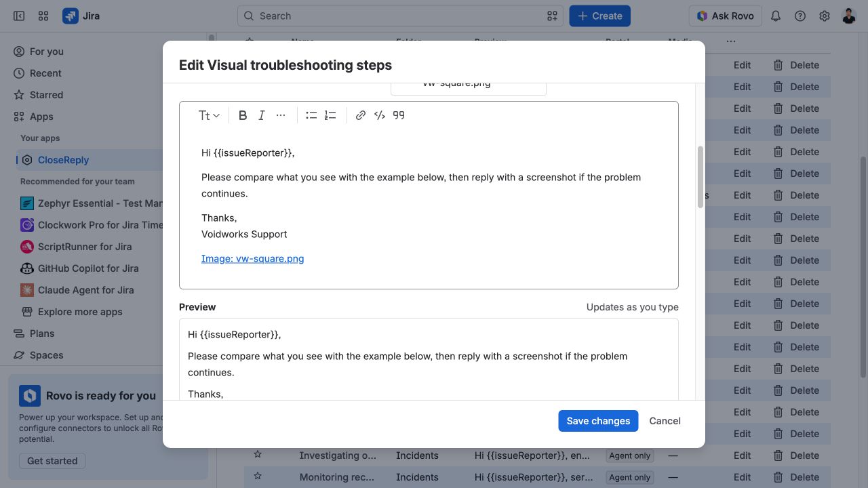Click the dialog's vertical scrollbar
Viewport: 868px width, 488px height.
pyautogui.click(x=701, y=176)
